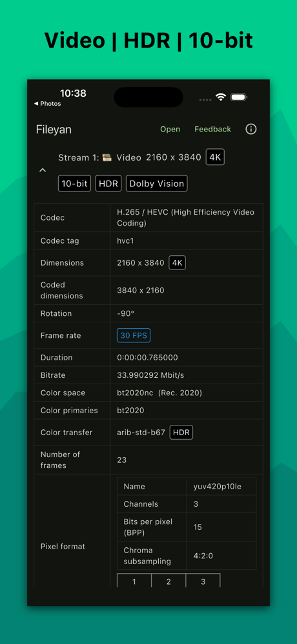Viewport: 297px width, 644px height.
Task: Select the Color space label
Action: (x=63, y=393)
